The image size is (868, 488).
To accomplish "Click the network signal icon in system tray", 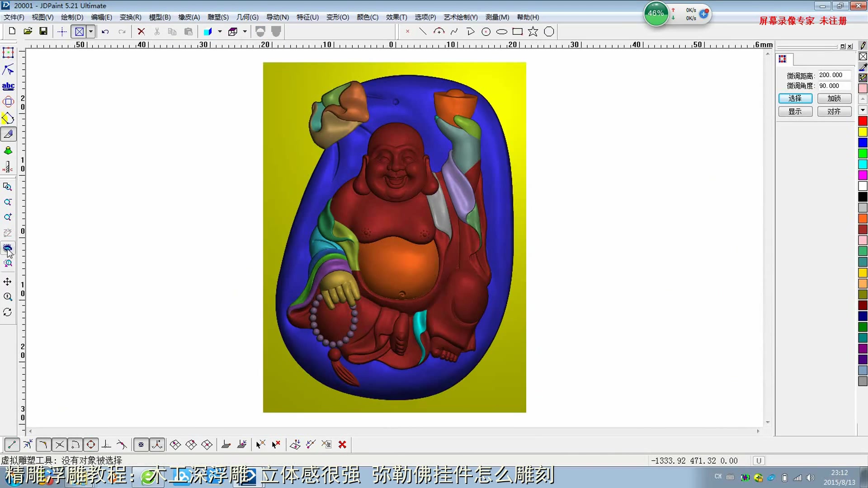I will coord(797,478).
